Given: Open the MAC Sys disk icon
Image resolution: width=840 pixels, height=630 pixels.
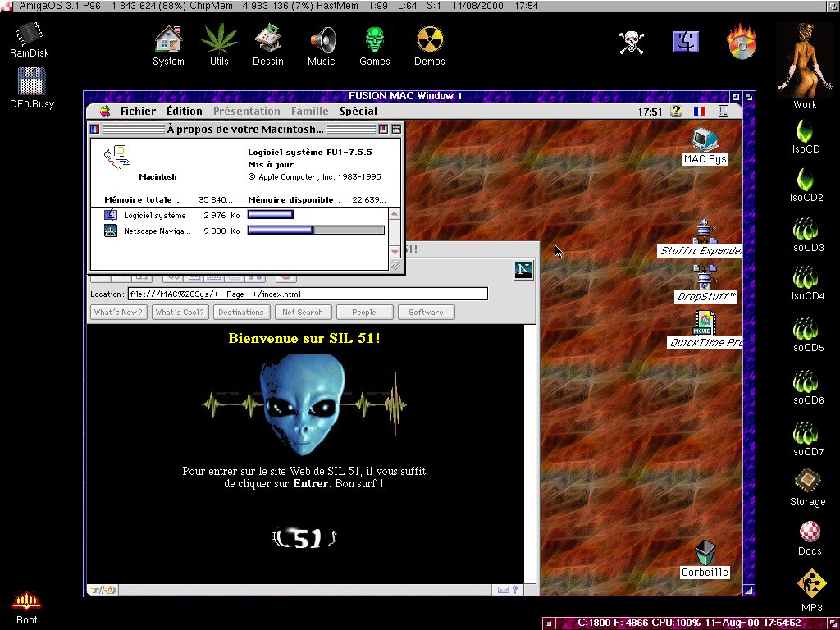Looking at the screenshot, I should (704, 139).
